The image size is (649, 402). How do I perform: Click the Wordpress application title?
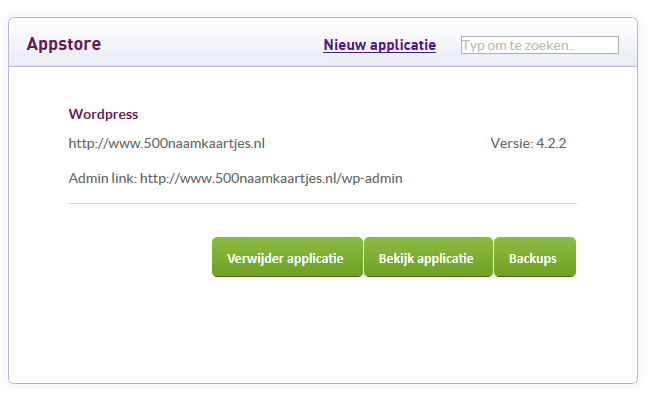tap(103, 114)
